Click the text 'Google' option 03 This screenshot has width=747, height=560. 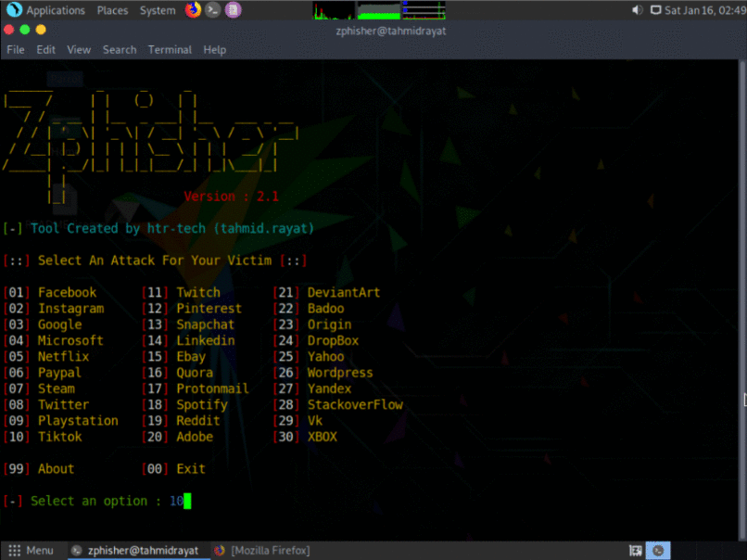coord(60,325)
